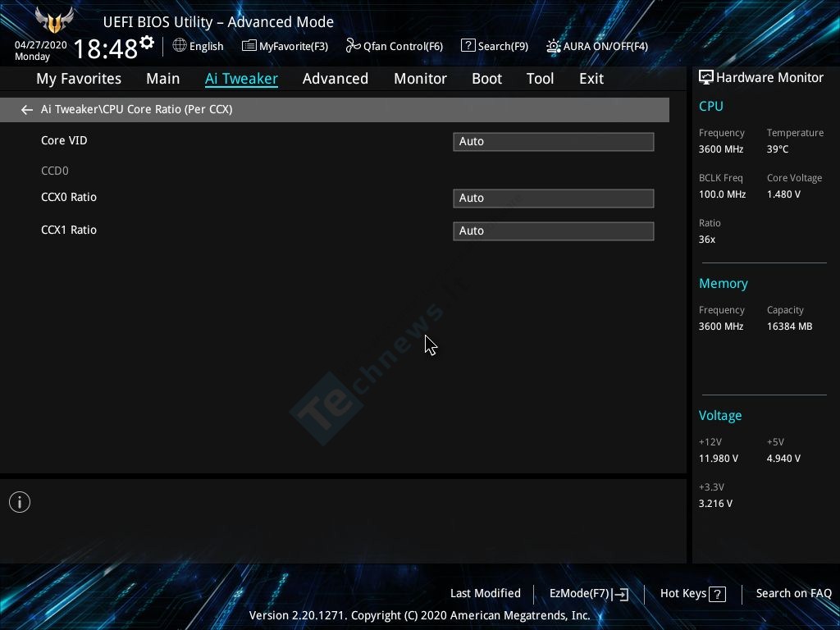View Last Modified settings
840x630 pixels.
pyautogui.click(x=486, y=594)
